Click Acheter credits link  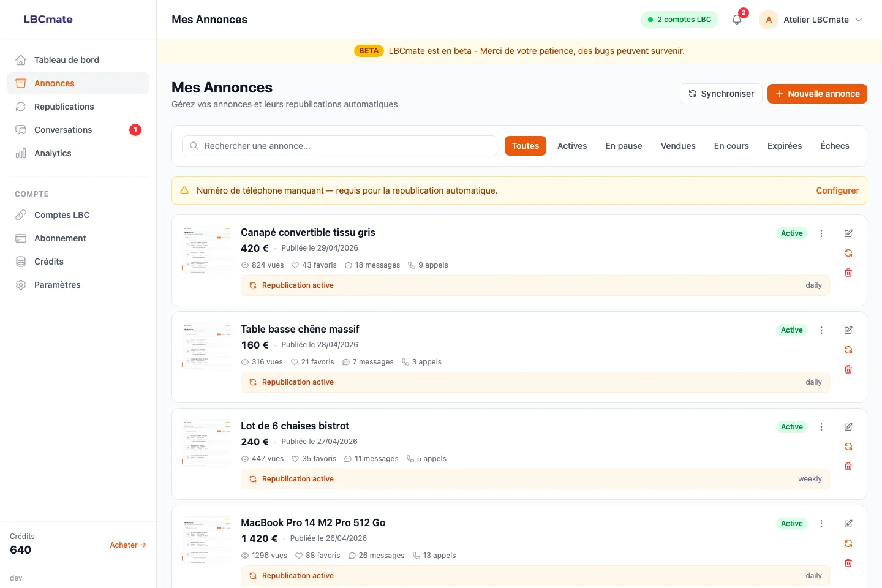tap(128, 545)
